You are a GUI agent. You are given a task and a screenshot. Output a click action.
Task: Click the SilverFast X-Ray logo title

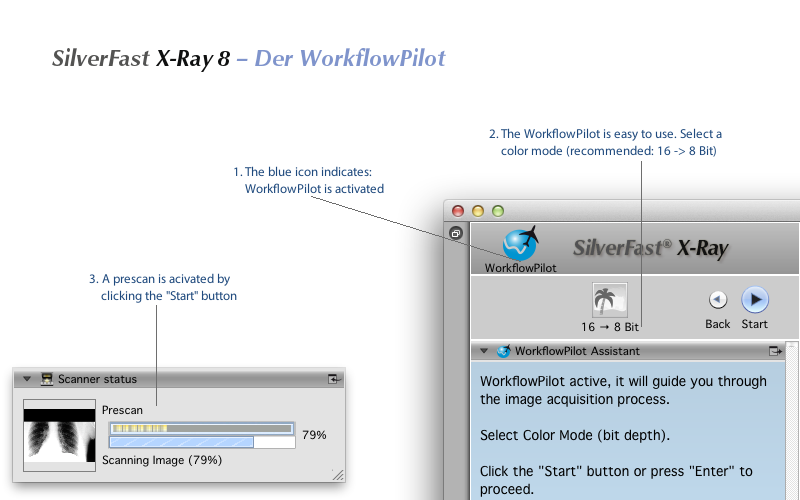(x=650, y=249)
